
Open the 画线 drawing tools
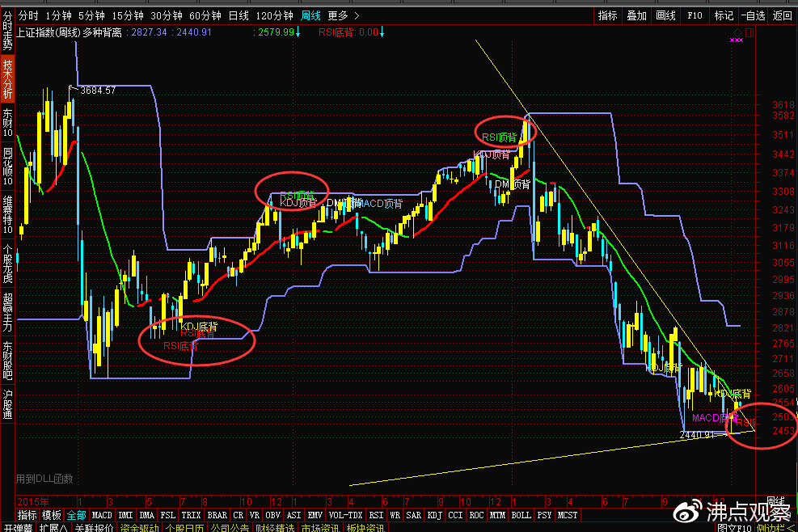(x=665, y=16)
